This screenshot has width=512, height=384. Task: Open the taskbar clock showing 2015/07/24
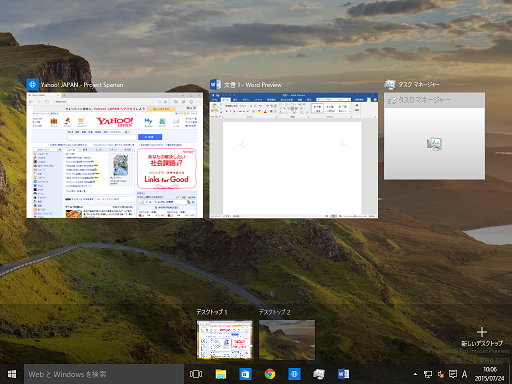click(490, 374)
